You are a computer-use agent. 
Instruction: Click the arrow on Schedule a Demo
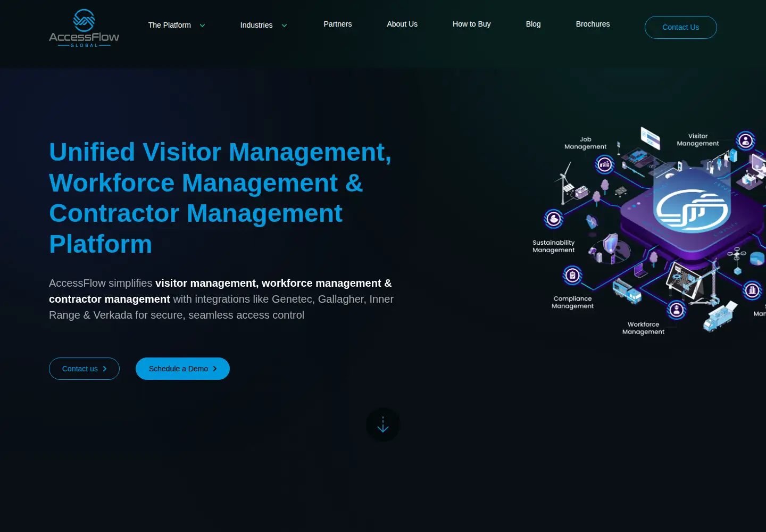(x=215, y=369)
